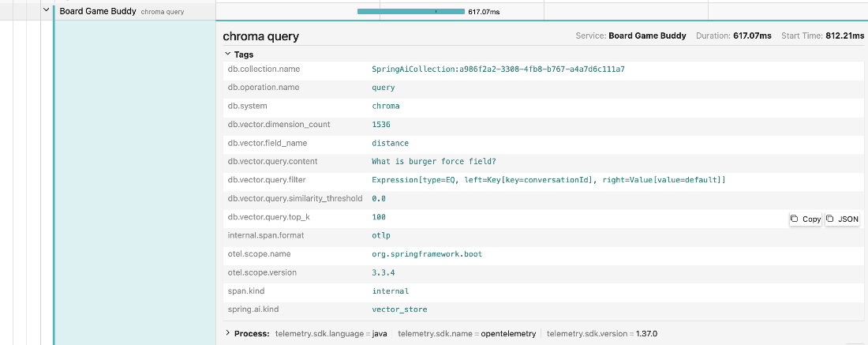Click the Start Time: 812.21ms label
Screen dimensions: 868x345
[822, 36]
